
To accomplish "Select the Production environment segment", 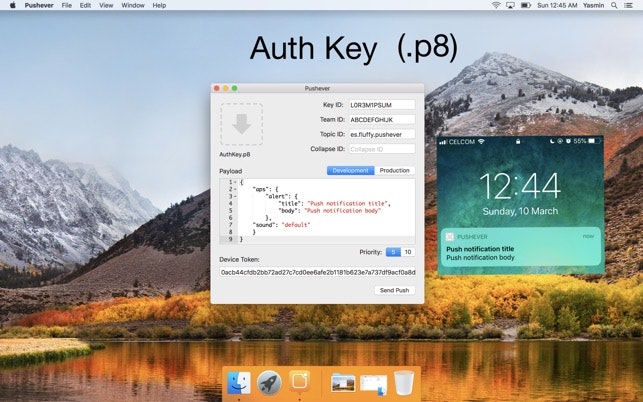I will click(x=394, y=170).
